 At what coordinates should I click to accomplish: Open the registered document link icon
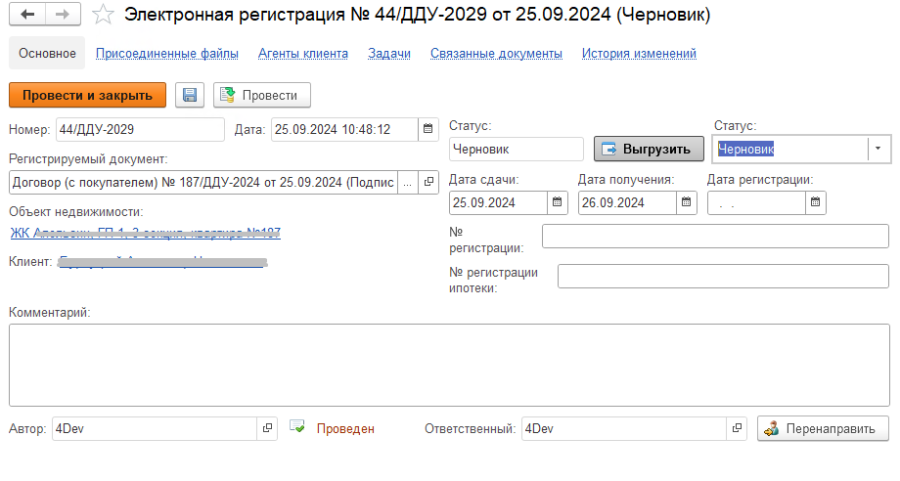coord(428,182)
